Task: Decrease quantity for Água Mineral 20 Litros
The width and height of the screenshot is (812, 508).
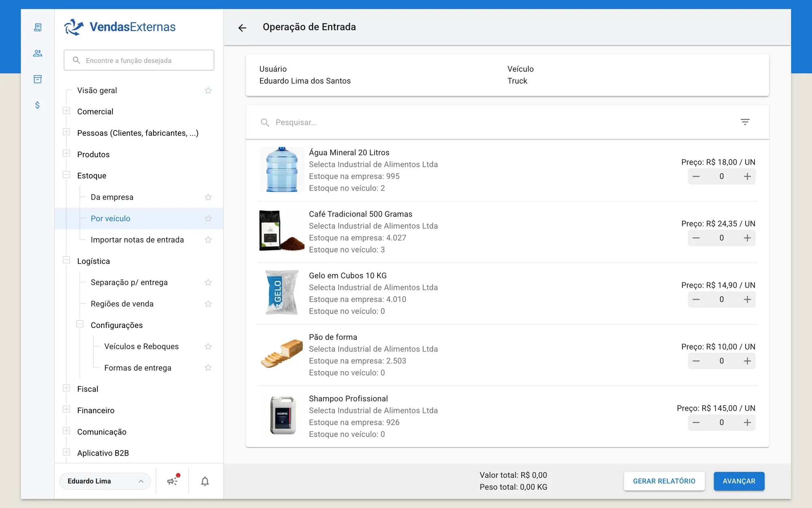Action: tap(696, 176)
